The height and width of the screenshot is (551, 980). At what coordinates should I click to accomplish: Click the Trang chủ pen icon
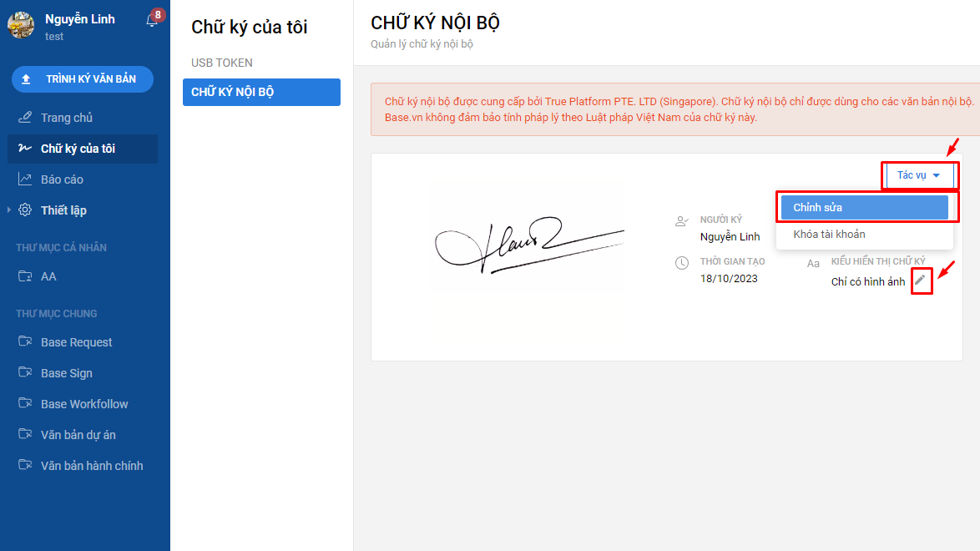(25, 117)
